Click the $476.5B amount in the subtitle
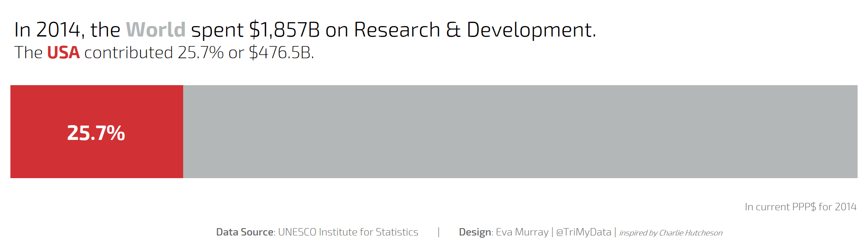 click(281, 53)
